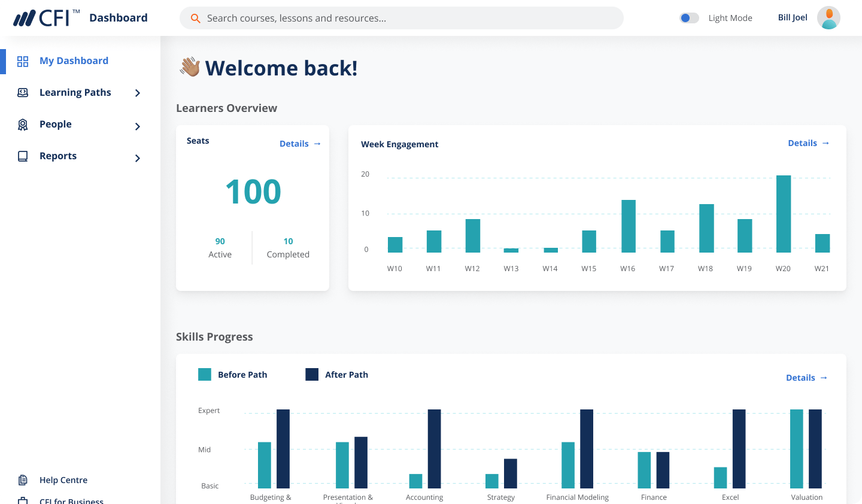Expand the Learning Paths chevron

click(x=138, y=93)
